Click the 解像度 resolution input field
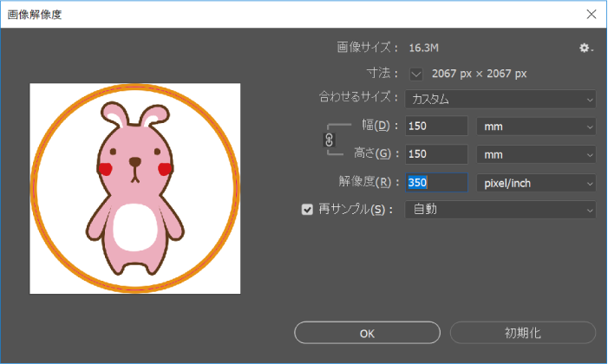This screenshot has width=608, height=364. (436, 183)
